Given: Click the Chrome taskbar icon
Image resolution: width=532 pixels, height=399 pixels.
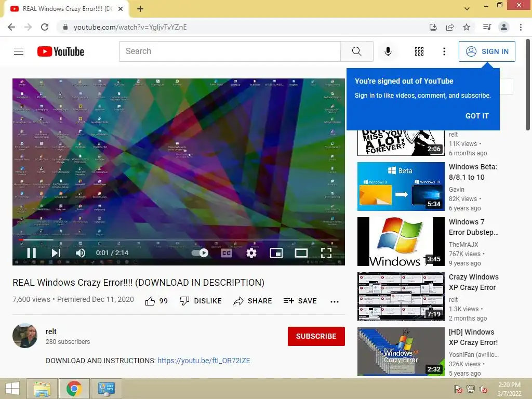Looking at the screenshot, I should click(x=74, y=389).
